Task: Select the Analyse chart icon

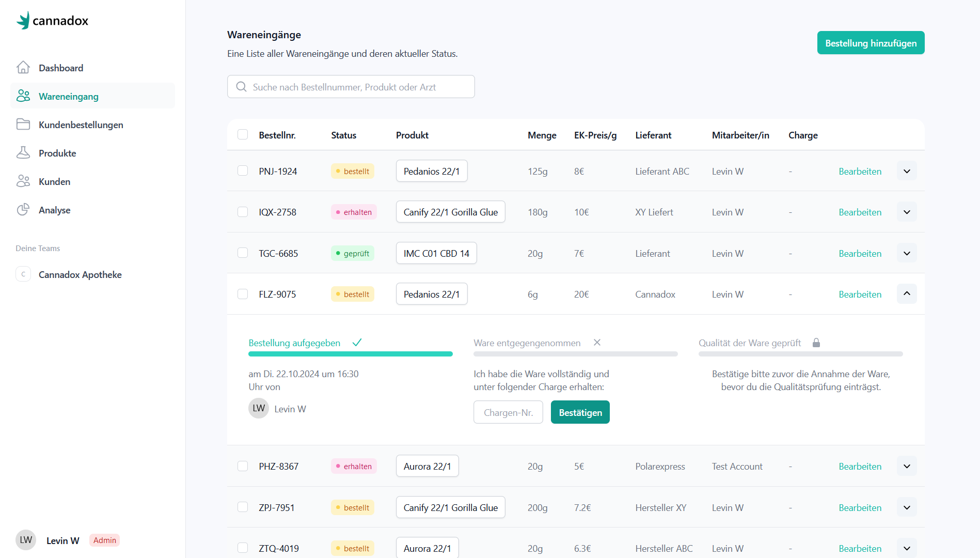Action: coord(23,209)
